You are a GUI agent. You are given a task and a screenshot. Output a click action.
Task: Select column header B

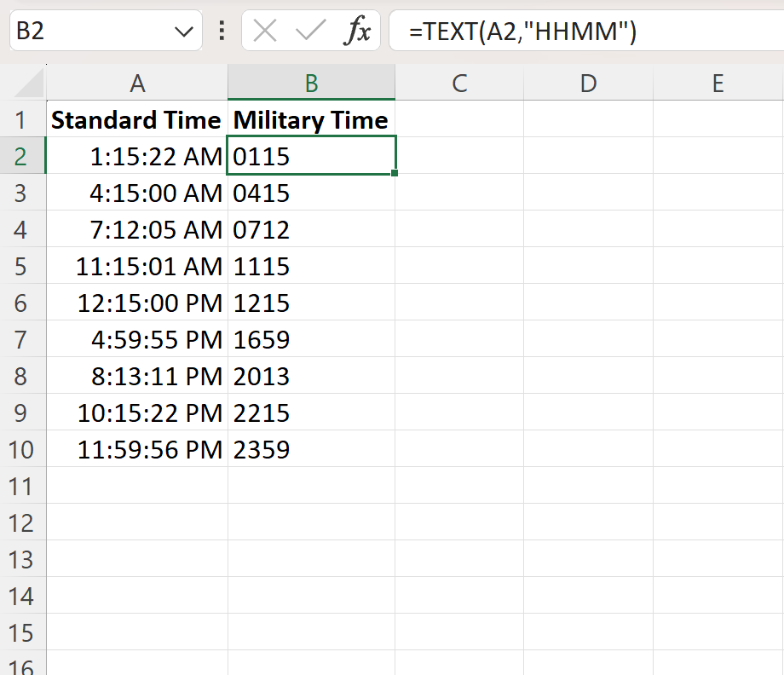(x=311, y=83)
